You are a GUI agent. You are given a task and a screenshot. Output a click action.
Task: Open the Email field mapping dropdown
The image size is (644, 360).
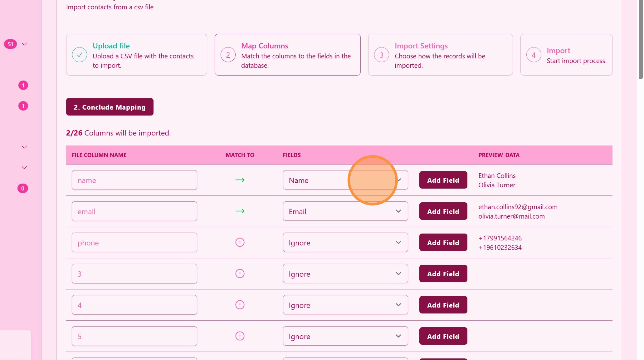point(345,211)
